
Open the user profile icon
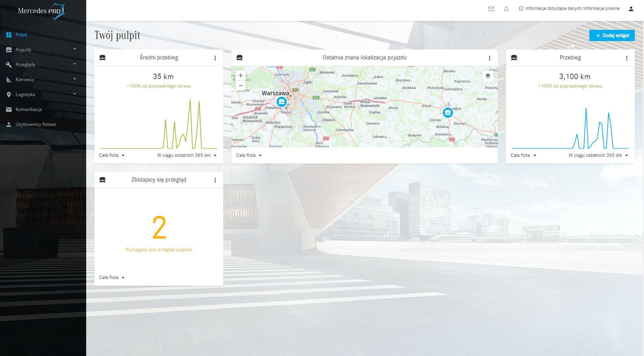point(631,9)
